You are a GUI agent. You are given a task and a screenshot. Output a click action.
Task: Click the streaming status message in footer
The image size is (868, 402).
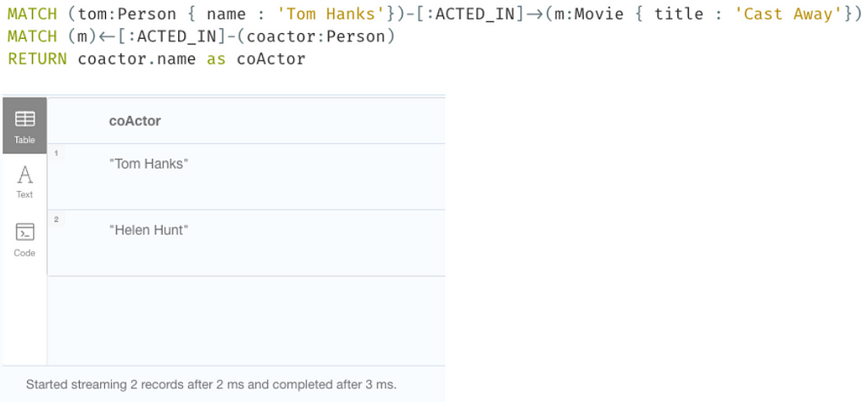point(211,383)
